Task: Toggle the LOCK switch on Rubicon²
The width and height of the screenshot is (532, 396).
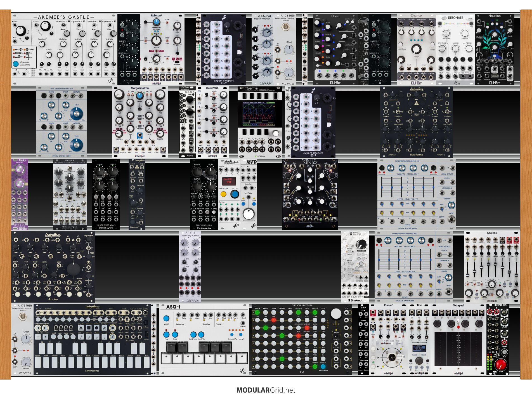Action: (167, 22)
